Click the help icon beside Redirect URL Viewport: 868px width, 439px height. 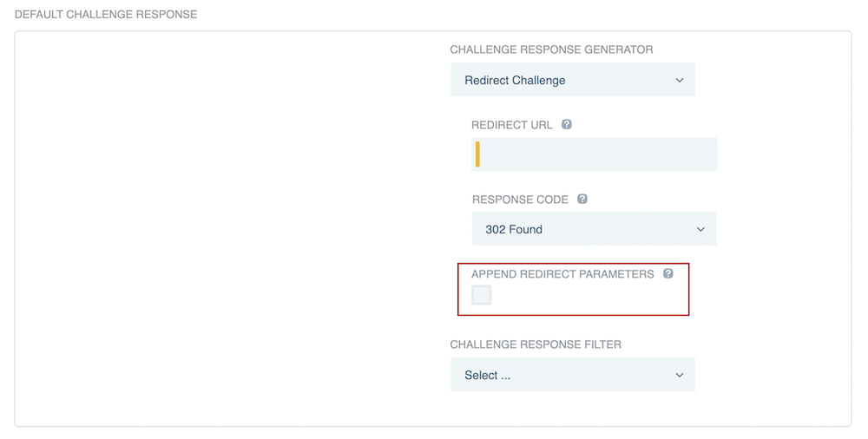tap(567, 124)
